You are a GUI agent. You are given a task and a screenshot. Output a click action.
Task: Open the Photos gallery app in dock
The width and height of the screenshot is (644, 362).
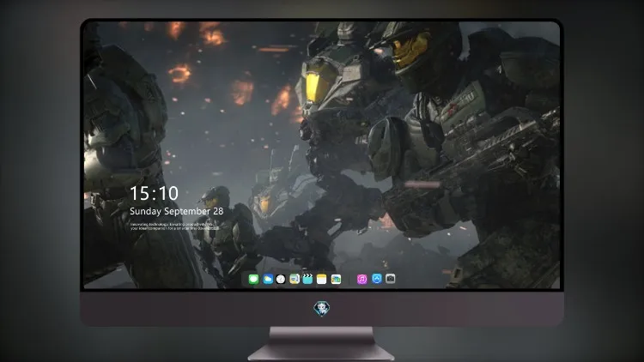(336, 280)
